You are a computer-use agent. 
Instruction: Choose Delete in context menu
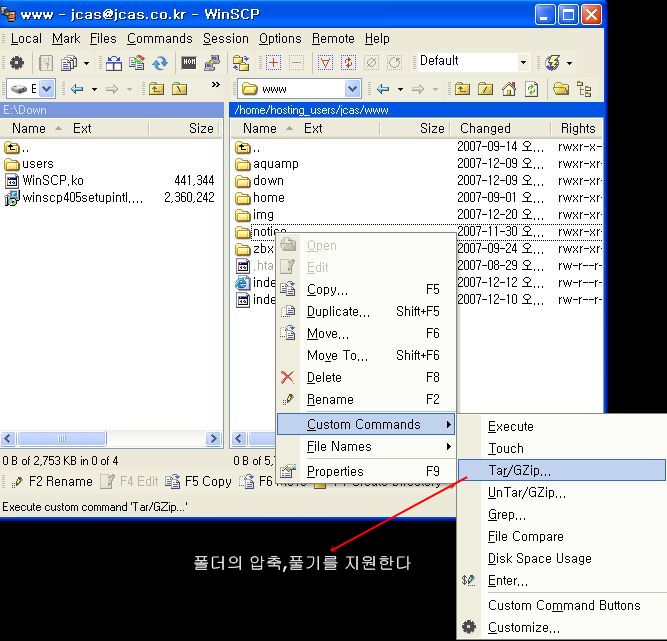(366, 377)
